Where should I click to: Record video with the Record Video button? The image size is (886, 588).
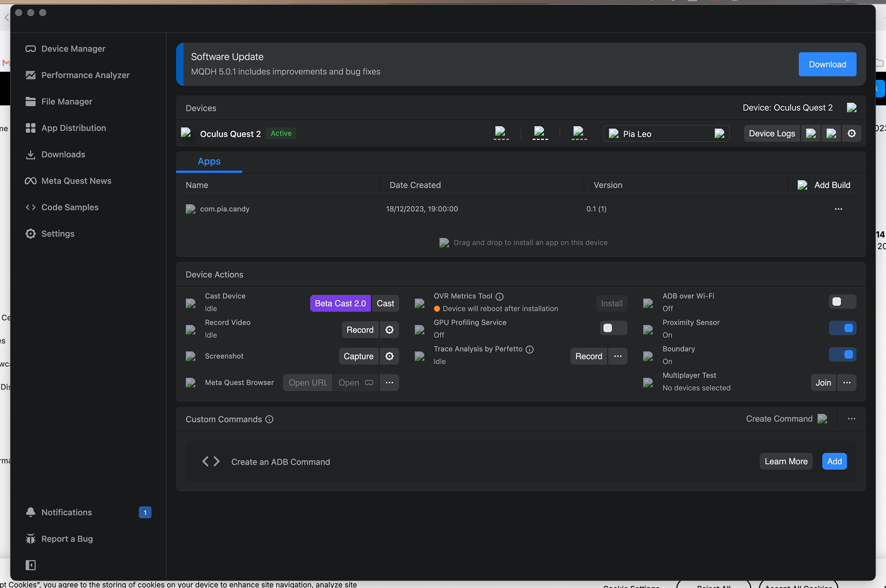tap(360, 330)
